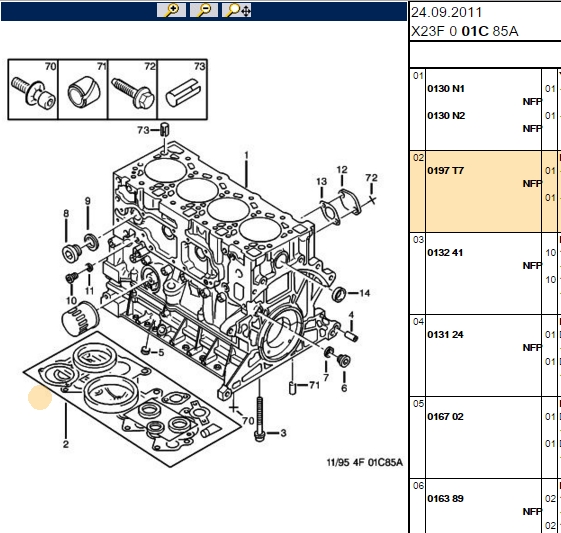Click NFP label in 0132 41 row
This screenshot has width=561, height=533.
click(x=532, y=266)
